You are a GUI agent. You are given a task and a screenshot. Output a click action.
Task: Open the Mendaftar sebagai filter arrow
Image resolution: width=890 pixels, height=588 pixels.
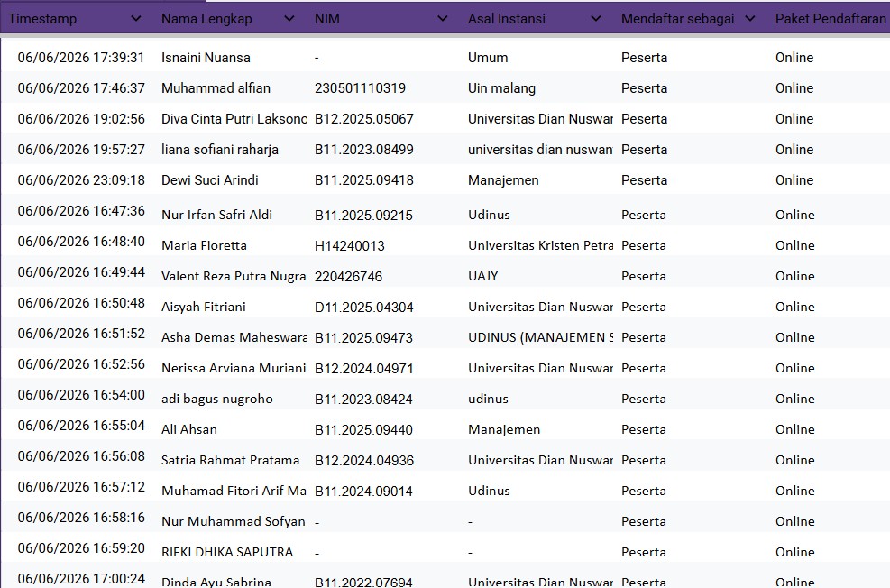pyautogui.click(x=750, y=19)
